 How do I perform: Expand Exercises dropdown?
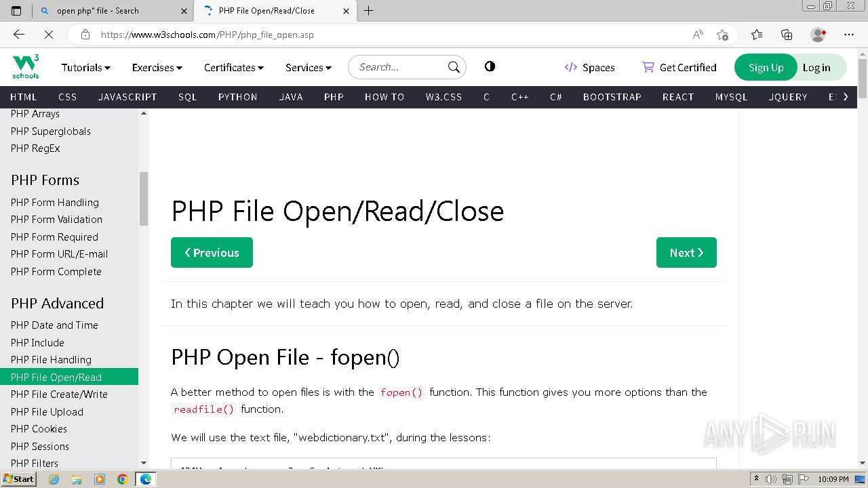point(157,67)
